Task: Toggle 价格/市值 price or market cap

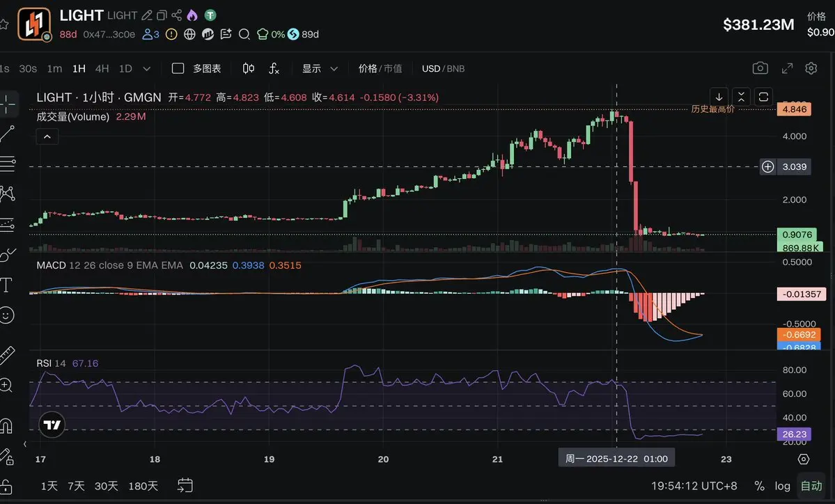Action: pyautogui.click(x=380, y=69)
